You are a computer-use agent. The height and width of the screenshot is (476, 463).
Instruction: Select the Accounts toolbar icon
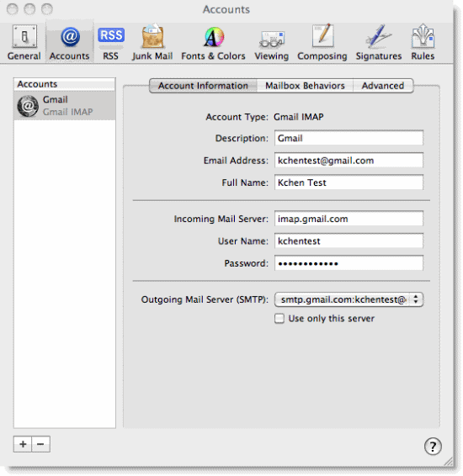point(70,43)
